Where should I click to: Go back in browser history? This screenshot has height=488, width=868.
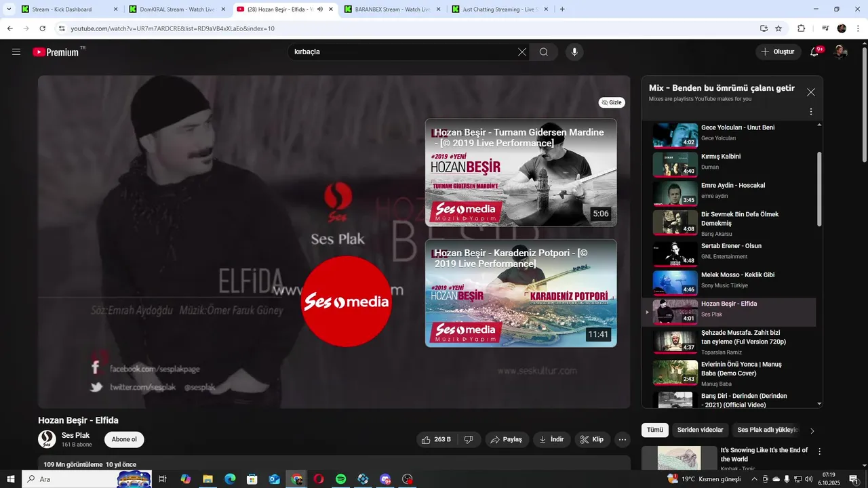pyautogui.click(x=10, y=28)
